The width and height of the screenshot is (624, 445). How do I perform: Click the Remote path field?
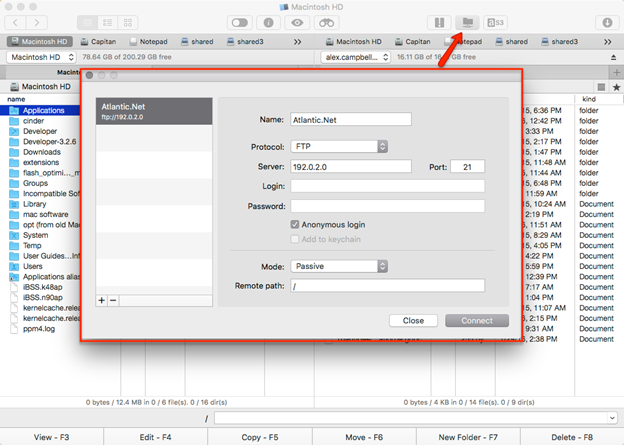tap(388, 285)
